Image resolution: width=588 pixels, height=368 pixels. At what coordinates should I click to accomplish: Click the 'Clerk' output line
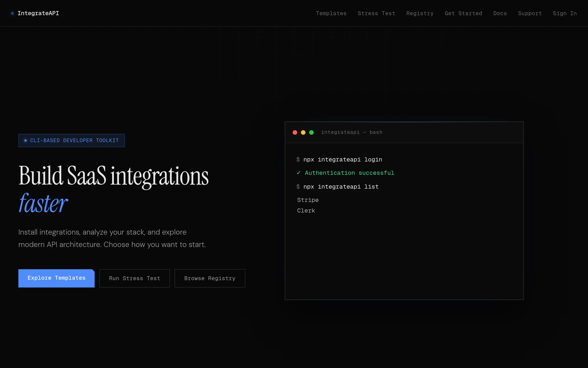pos(306,210)
